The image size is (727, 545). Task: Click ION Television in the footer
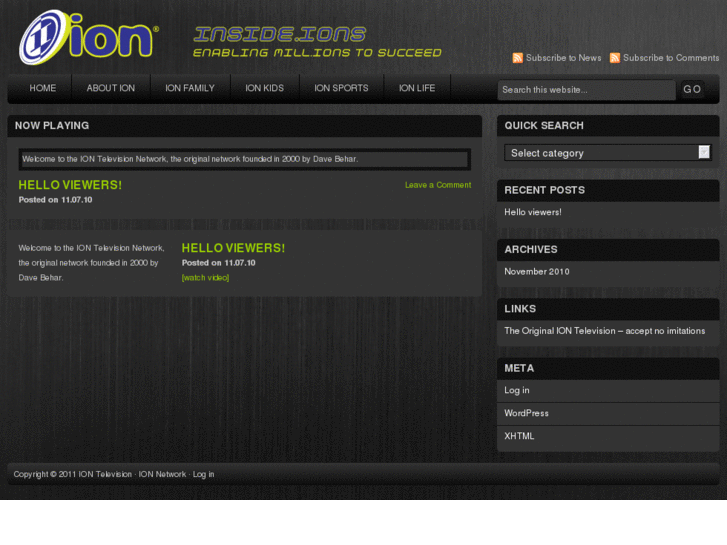105,474
